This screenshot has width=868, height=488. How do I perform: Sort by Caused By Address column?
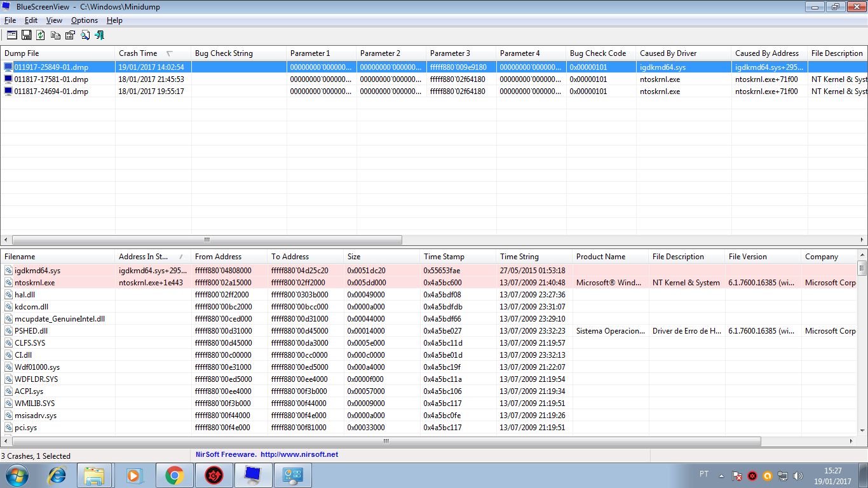770,53
